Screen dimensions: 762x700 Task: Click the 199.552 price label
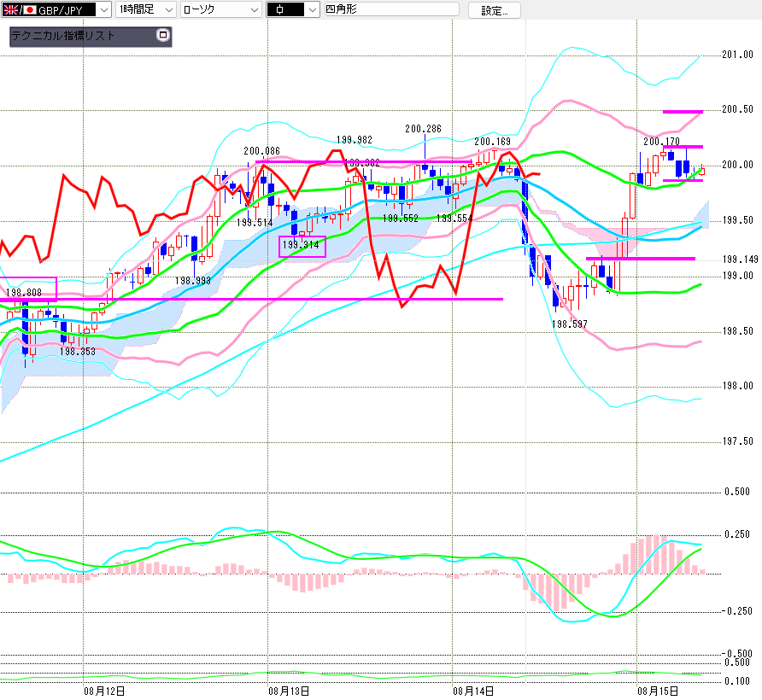401,219
